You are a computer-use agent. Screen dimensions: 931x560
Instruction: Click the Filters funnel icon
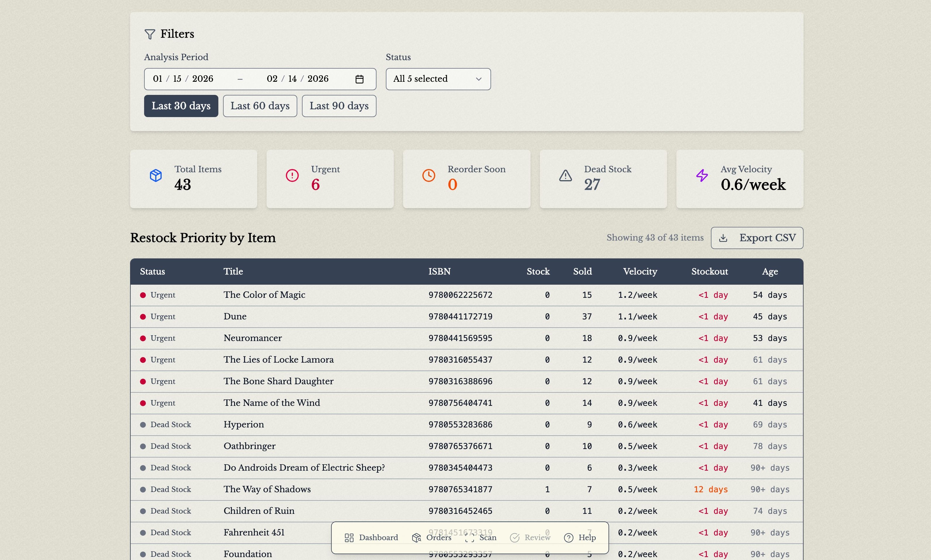pyautogui.click(x=150, y=34)
